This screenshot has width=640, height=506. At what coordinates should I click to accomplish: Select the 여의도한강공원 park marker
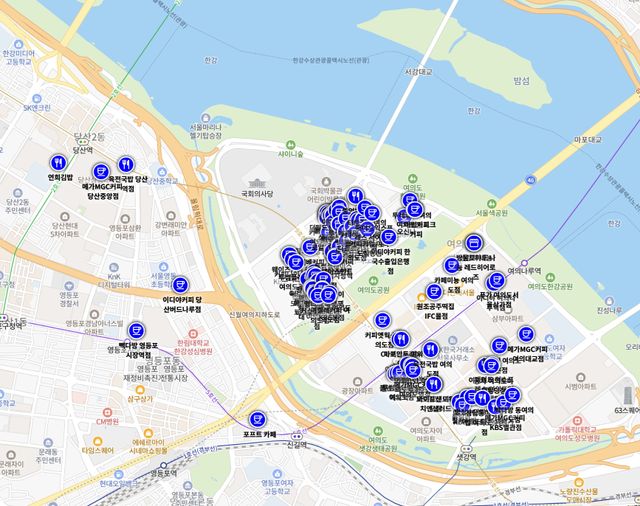[552, 275]
